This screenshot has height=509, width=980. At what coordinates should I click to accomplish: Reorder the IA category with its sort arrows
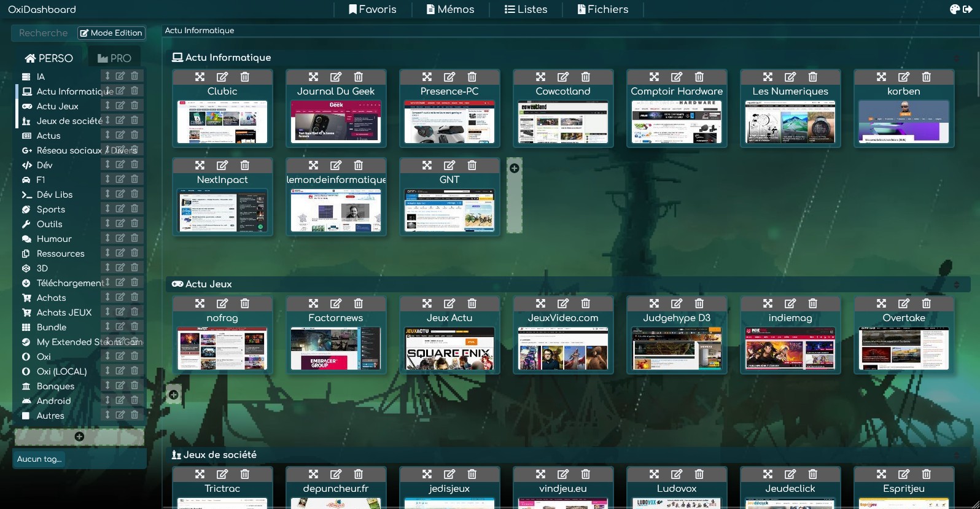[107, 76]
